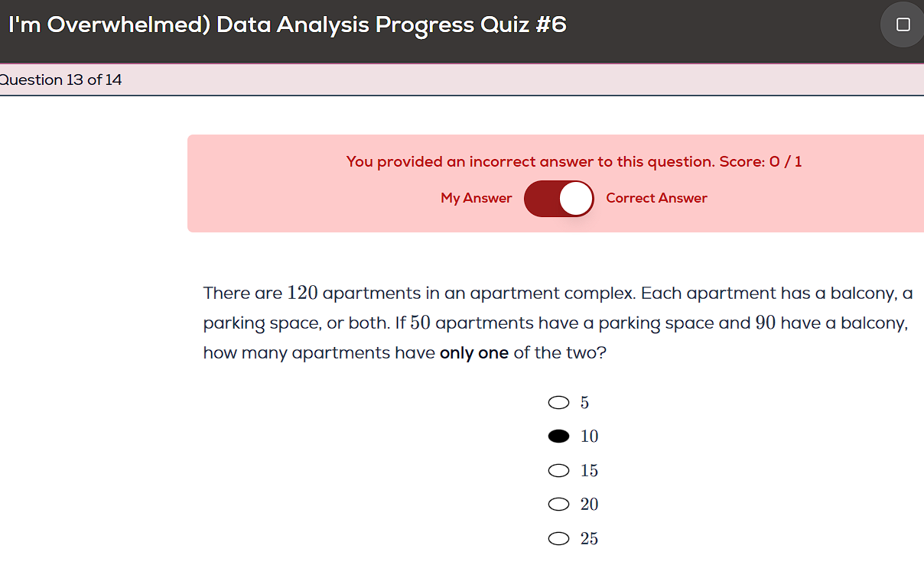Click the question sentence starting 'how many apartments'

pyautogui.click(x=321, y=353)
